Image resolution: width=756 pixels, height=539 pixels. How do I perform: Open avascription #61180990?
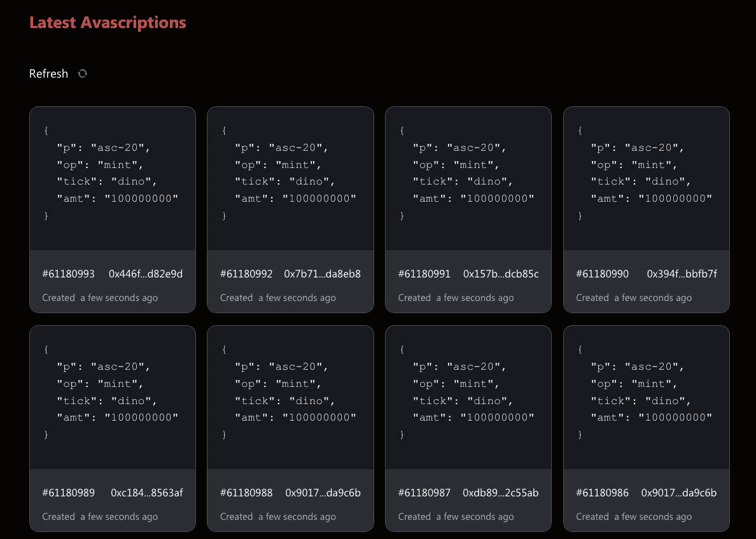coord(602,274)
